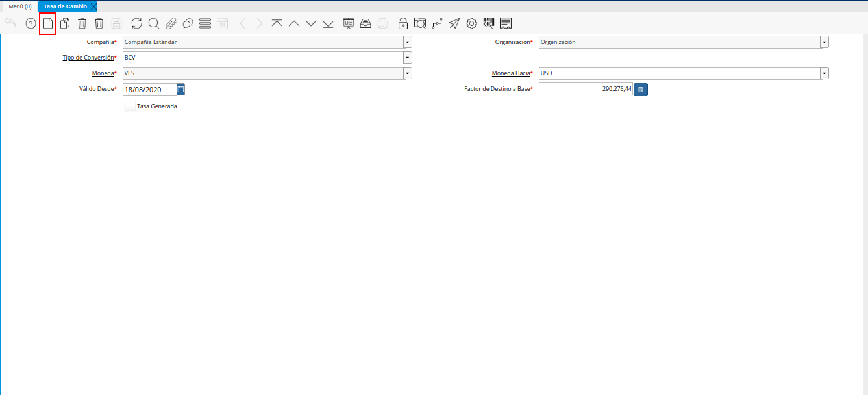Image resolution: width=868 pixels, height=396 pixels.
Task: Click the Undo changes arrow icon
Action: (10, 24)
